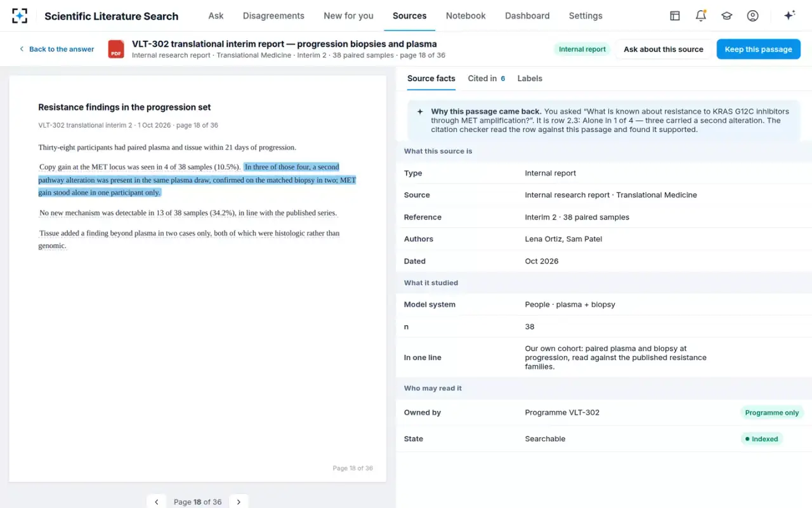Click the red PDF file icon
This screenshot has width=812, height=508.
tap(116, 49)
